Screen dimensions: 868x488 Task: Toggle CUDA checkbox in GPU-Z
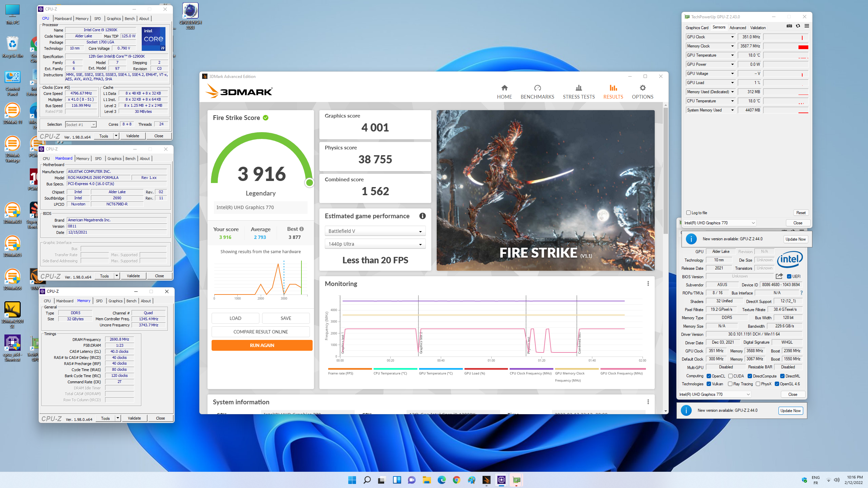pos(730,376)
